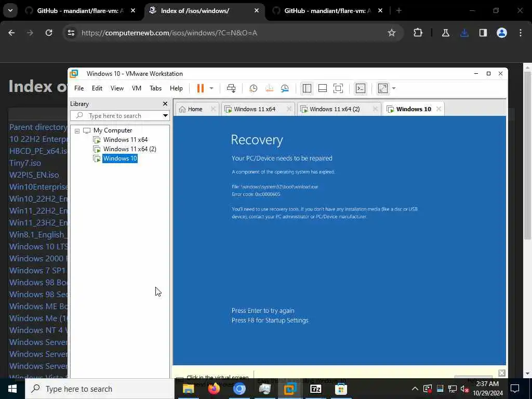Close the Windows 10 VM tab
532x399 pixels.
(438, 109)
